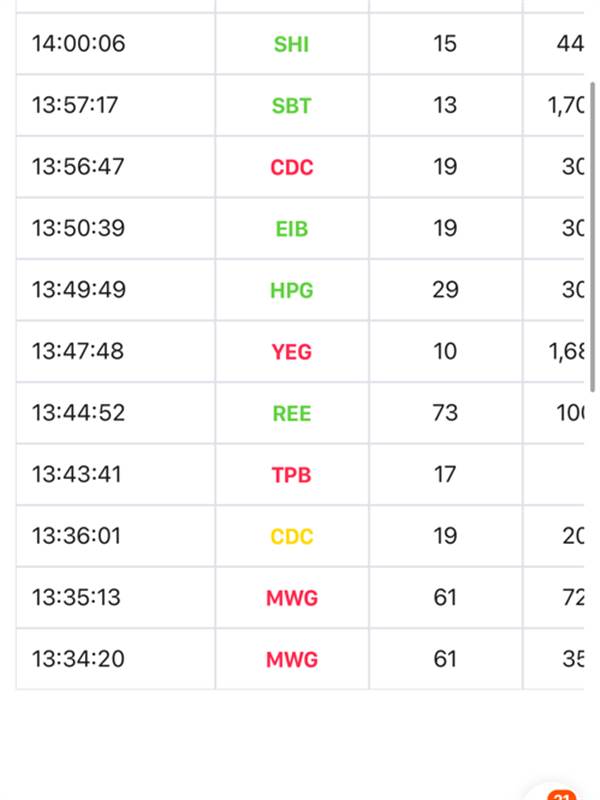This screenshot has width=600, height=800.
Task: Select the HPG stock symbol
Action: point(291,290)
